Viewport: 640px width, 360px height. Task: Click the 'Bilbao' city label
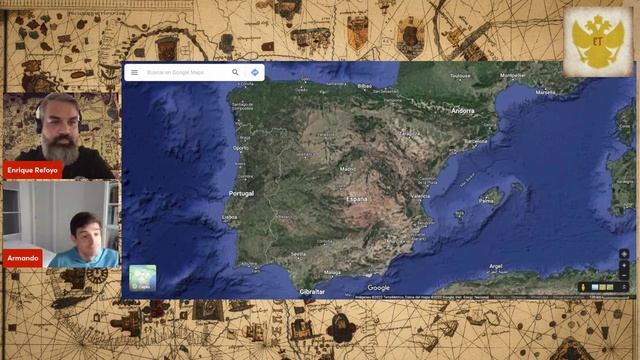tap(364, 86)
